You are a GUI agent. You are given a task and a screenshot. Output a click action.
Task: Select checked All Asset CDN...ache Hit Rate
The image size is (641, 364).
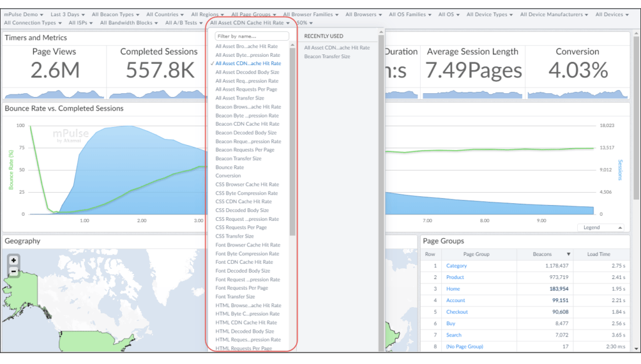[248, 64]
